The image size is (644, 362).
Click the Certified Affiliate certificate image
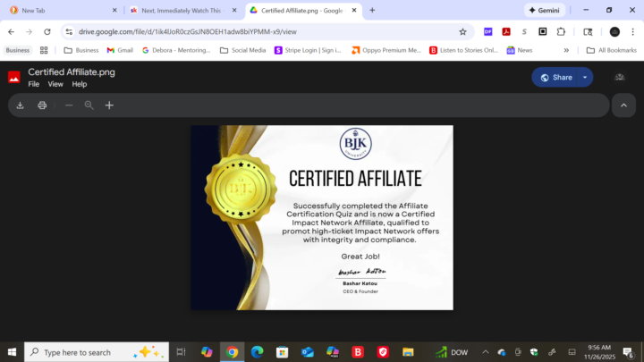point(321,217)
